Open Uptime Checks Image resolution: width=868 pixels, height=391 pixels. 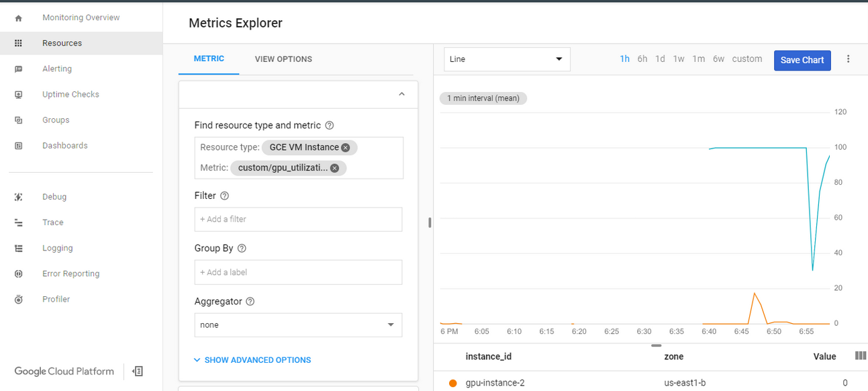(69, 94)
